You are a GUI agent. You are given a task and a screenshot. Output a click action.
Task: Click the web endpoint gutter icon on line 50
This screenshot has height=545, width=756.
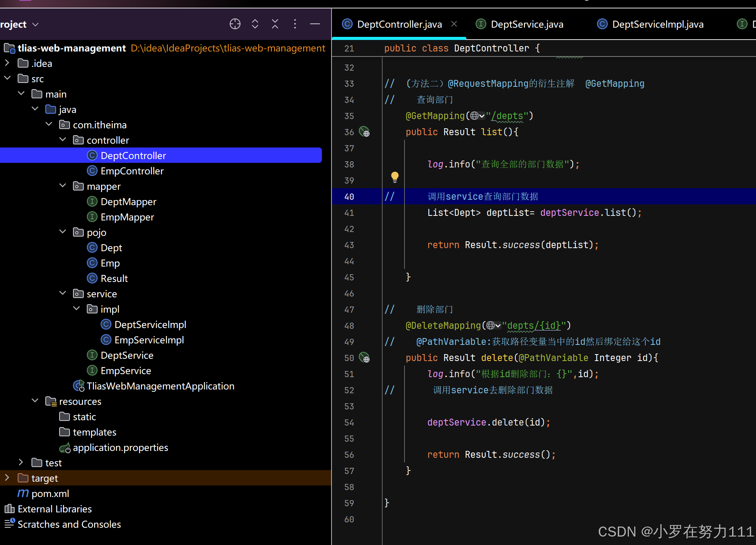[x=364, y=358]
